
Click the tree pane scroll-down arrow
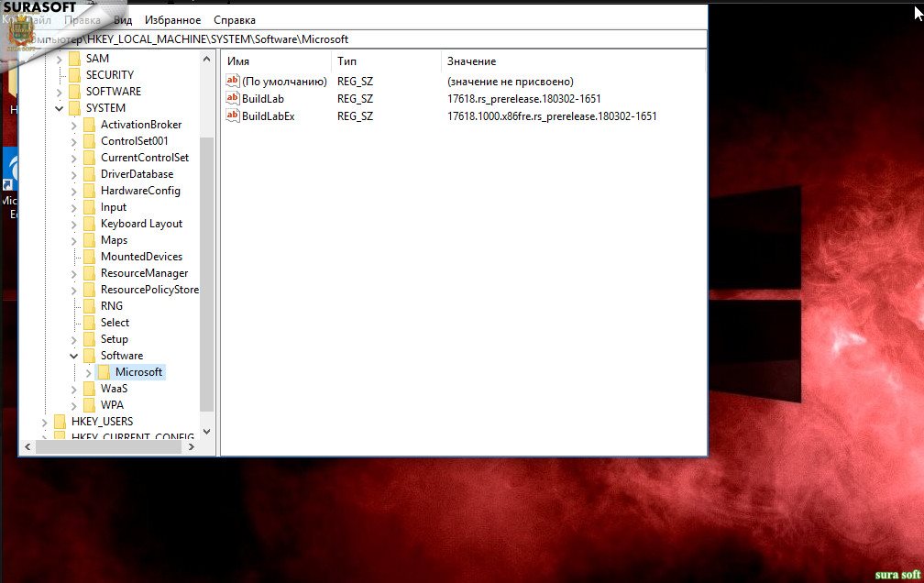(x=206, y=432)
